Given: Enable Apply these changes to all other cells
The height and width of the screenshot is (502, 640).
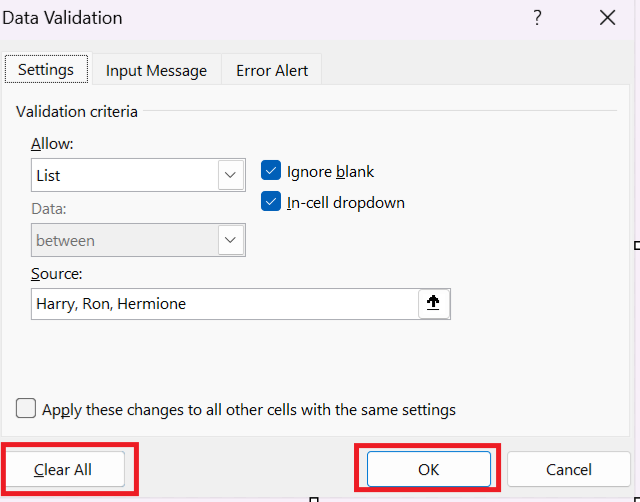Looking at the screenshot, I should tap(27, 409).
